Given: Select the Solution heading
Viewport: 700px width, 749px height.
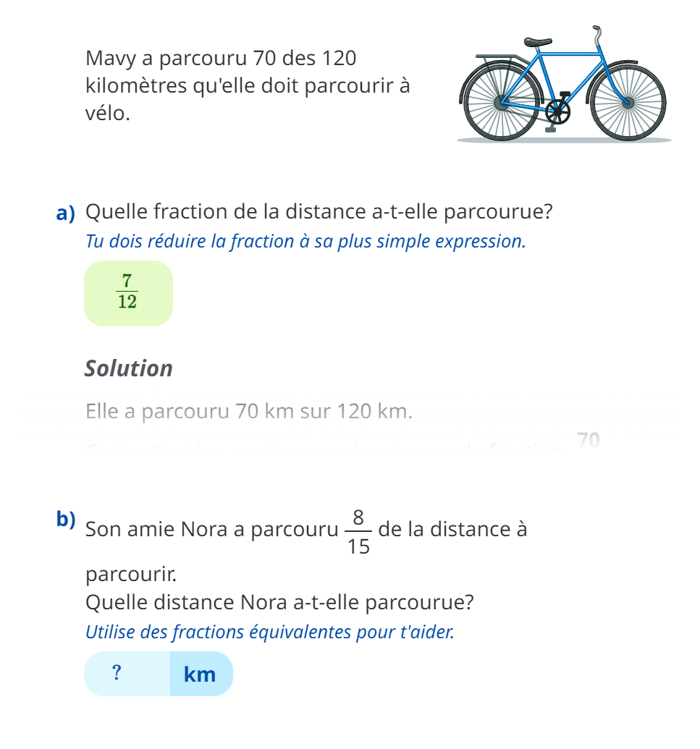Looking at the screenshot, I should (129, 368).
